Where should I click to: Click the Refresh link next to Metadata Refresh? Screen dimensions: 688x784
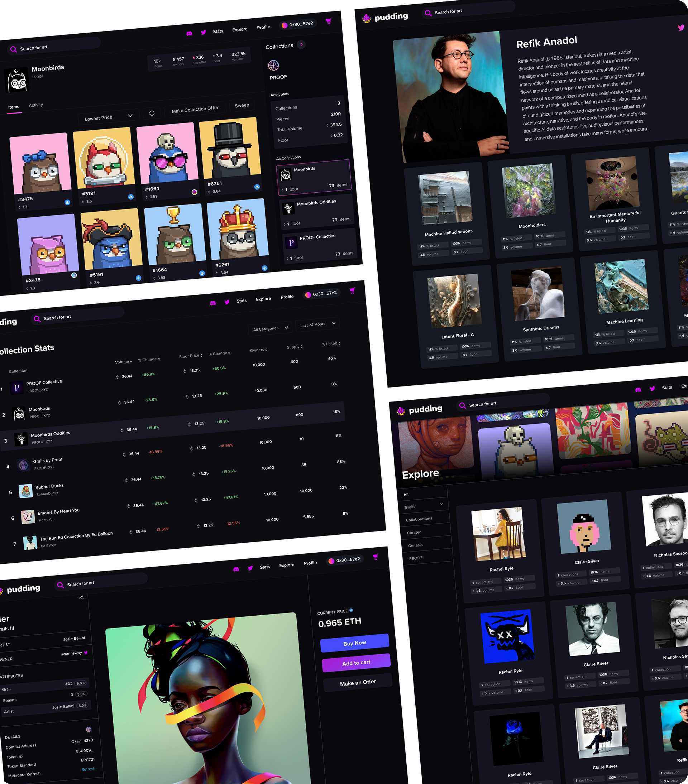pos(89,769)
